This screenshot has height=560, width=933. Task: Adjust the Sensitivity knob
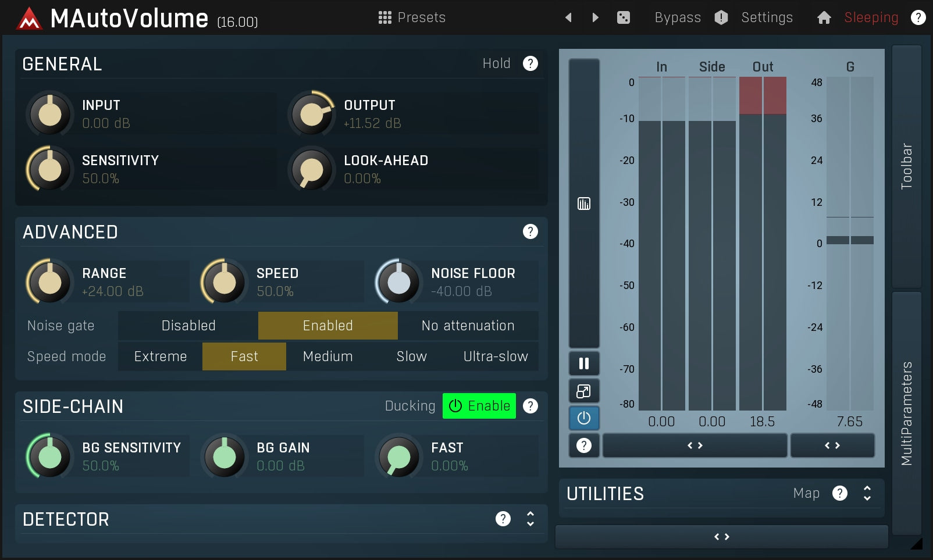49,169
